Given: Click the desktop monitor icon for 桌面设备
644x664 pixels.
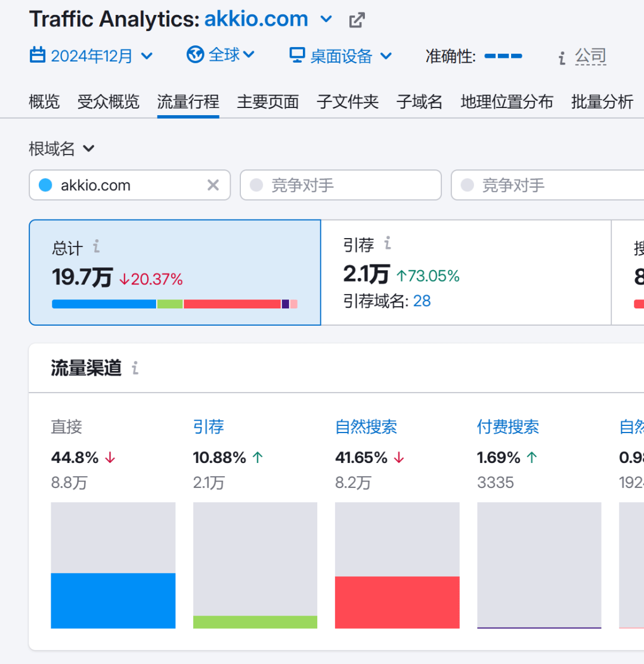Looking at the screenshot, I should point(297,55).
